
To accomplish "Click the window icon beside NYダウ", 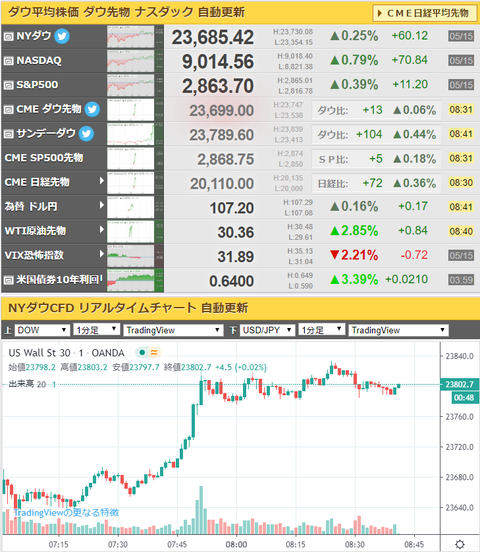I will click(8, 37).
